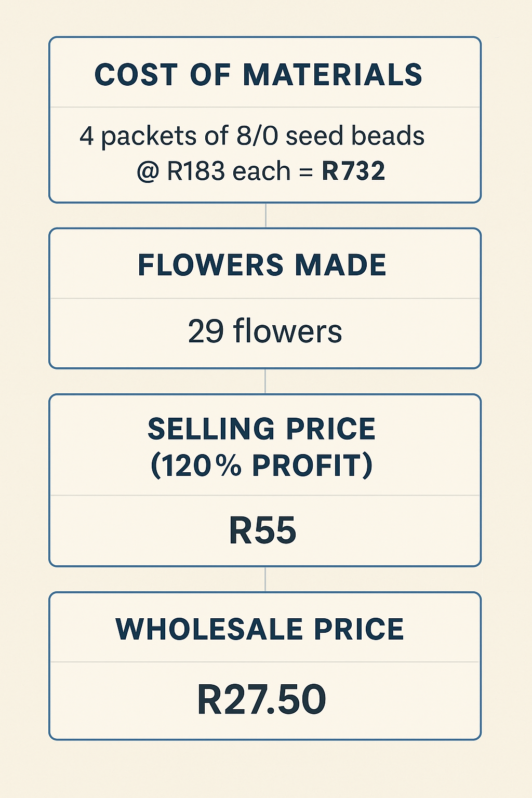Select the R27.50 wholesale value
532x798 pixels.
[x=261, y=700]
